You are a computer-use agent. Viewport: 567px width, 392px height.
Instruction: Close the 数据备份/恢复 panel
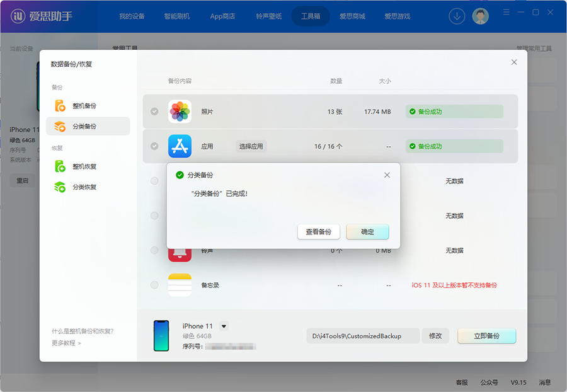coord(514,62)
